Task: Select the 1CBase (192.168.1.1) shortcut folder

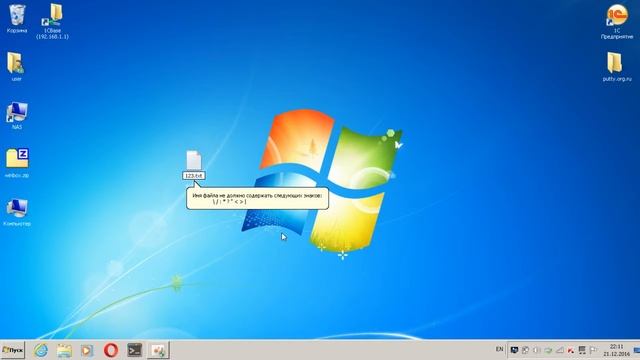Action: 52,21
